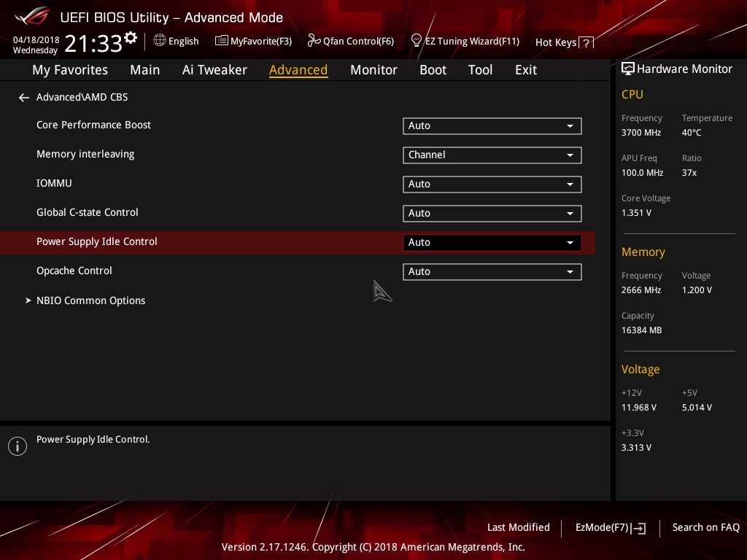747x560 pixels.
Task: Click the memory frequency 2666 MHz value
Action: click(641, 290)
